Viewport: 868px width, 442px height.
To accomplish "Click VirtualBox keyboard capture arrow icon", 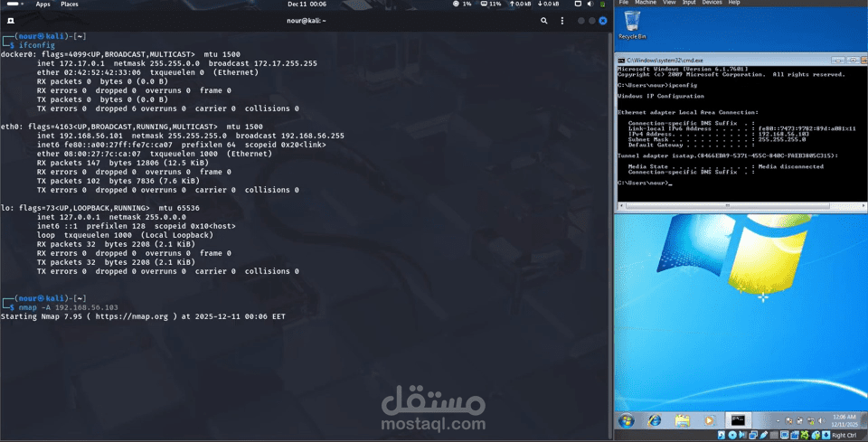I will 826,435.
